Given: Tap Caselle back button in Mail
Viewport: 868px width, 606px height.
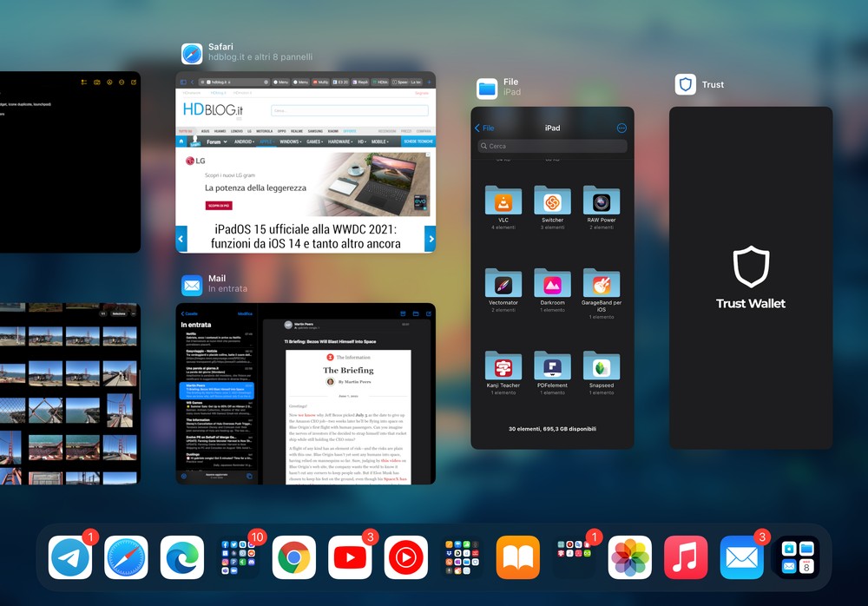Looking at the screenshot, I should 189,313.
